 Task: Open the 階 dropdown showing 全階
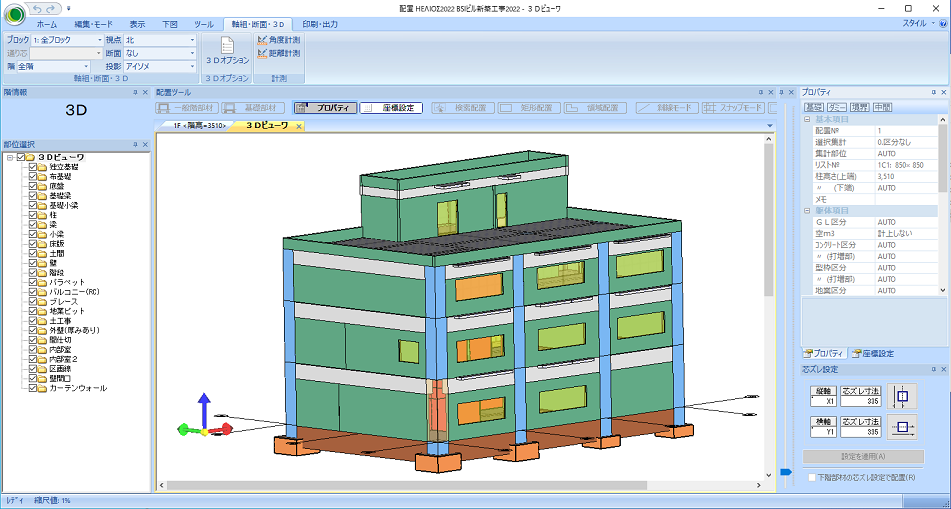[86, 67]
